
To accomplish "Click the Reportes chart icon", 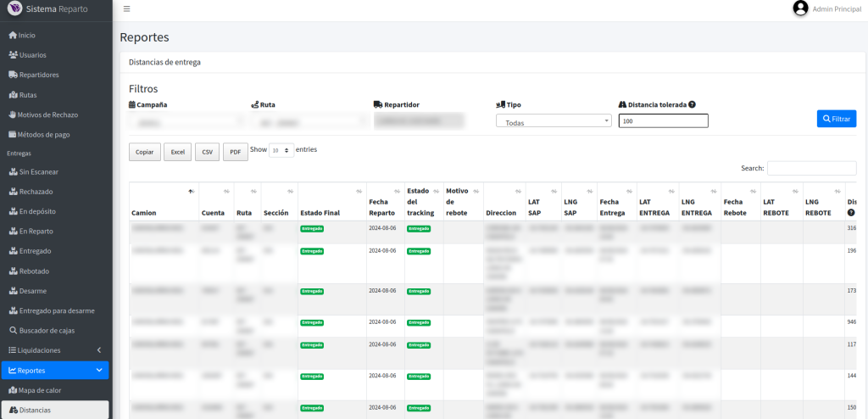I will tap(12, 370).
